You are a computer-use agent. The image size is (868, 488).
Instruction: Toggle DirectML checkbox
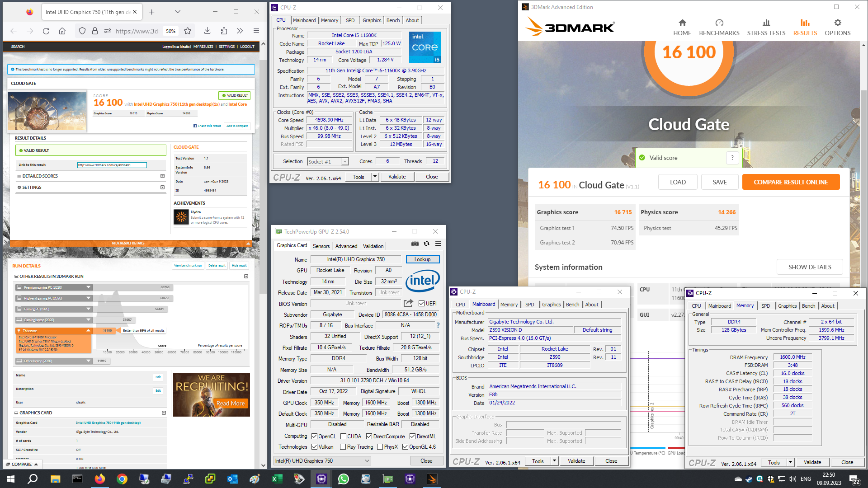click(x=412, y=436)
